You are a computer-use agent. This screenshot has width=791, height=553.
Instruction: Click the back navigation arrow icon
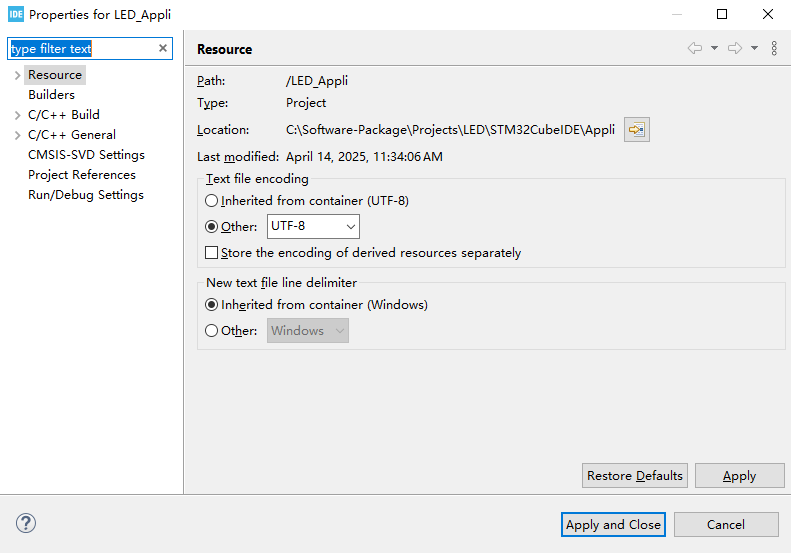click(x=695, y=48)
